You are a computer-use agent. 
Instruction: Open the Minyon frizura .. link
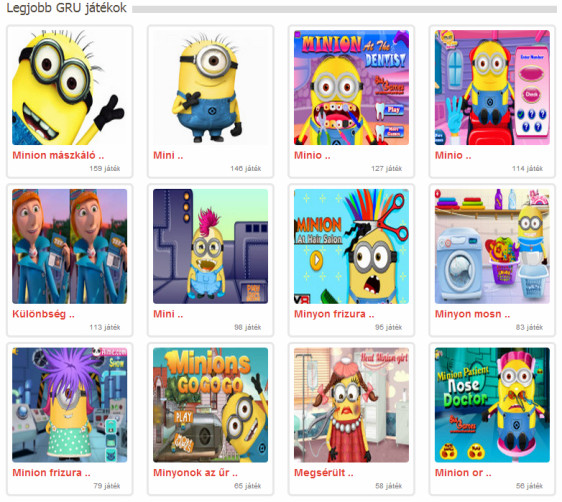click(x=334, y=314)
